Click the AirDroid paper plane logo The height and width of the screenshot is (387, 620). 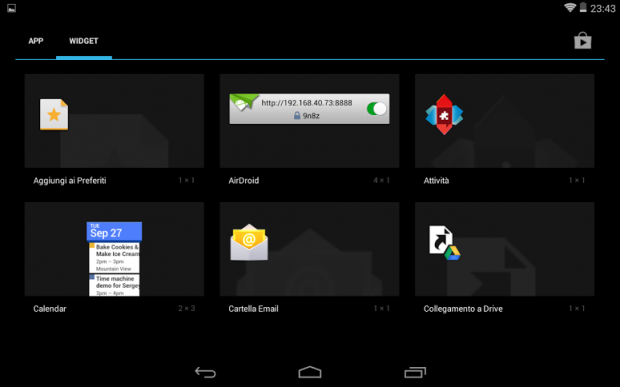[244, 102]
